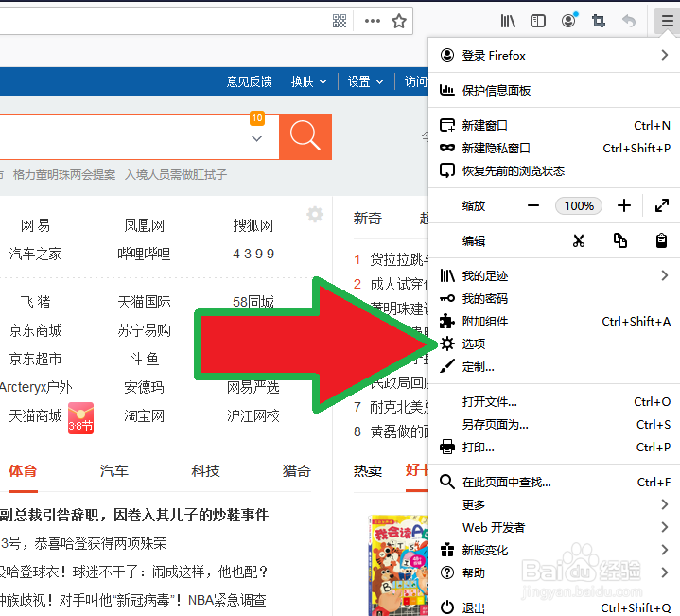Choose 恢复先前的浏览状态 menu item
Viewport: 680px width, 616px height.
[554, 170]
